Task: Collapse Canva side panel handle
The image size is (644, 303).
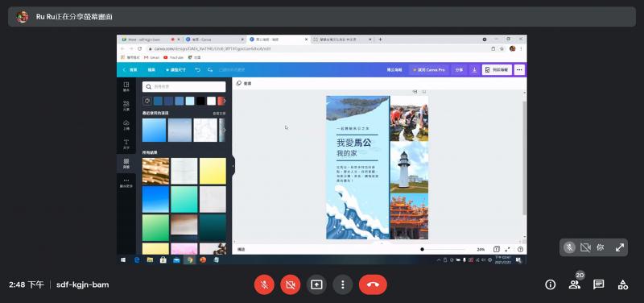Action: [x=233, y=166]
